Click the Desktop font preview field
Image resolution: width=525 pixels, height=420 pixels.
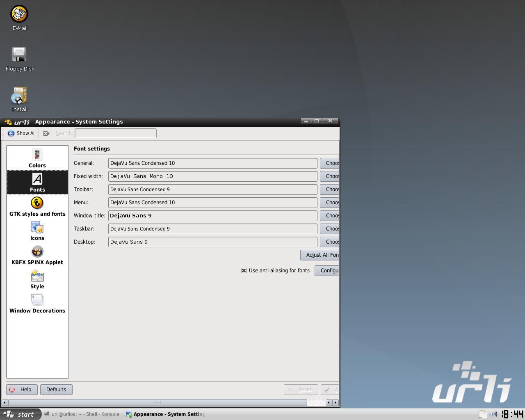click(x=213, y=242)
